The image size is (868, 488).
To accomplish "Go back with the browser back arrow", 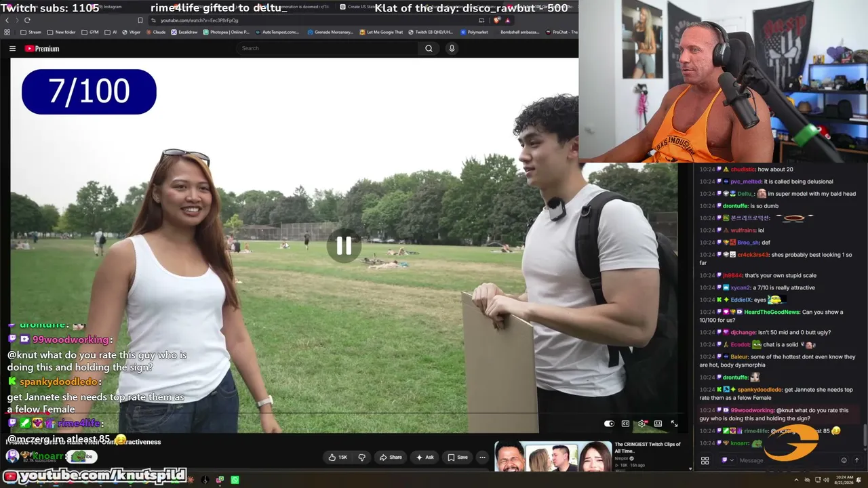I will coord(7,20).
